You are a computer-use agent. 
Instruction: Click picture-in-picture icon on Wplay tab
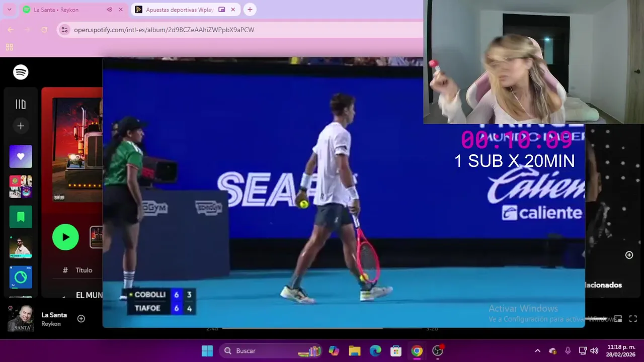222,10
